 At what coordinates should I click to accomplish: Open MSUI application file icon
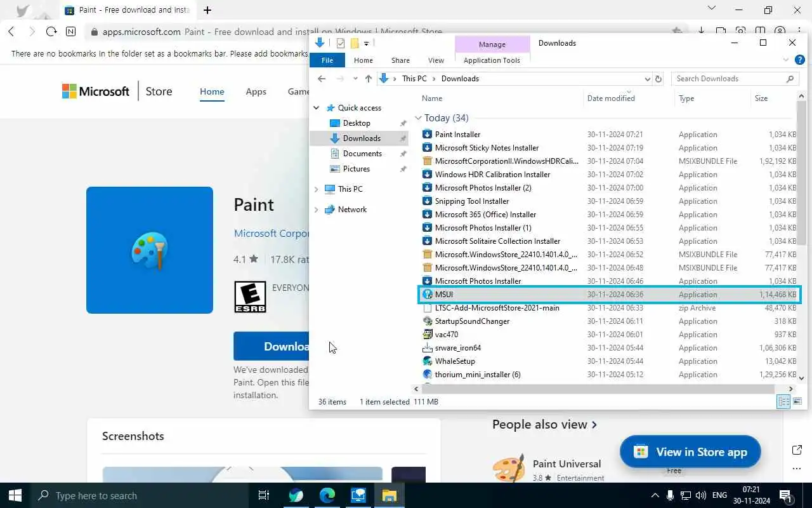pos(428,295)
